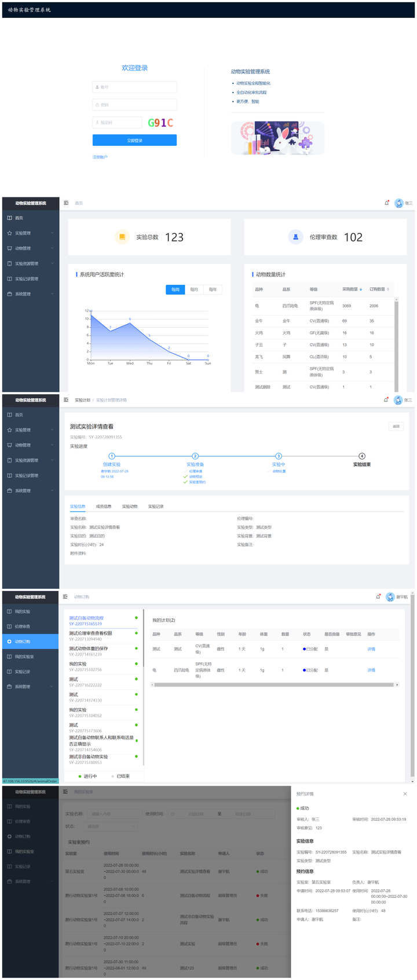Select experiment 测试伦理审查查看权限 in list
The height and width of the screenshot is (980, 417).
pos(103,636)
